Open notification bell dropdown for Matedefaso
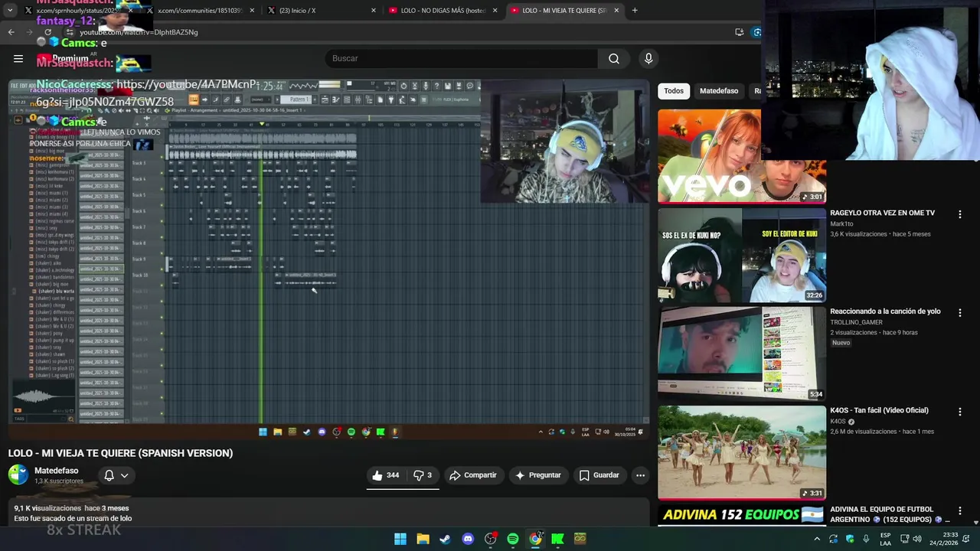The height and width of the screenshot is (551, 980). (x=116, y=475)
